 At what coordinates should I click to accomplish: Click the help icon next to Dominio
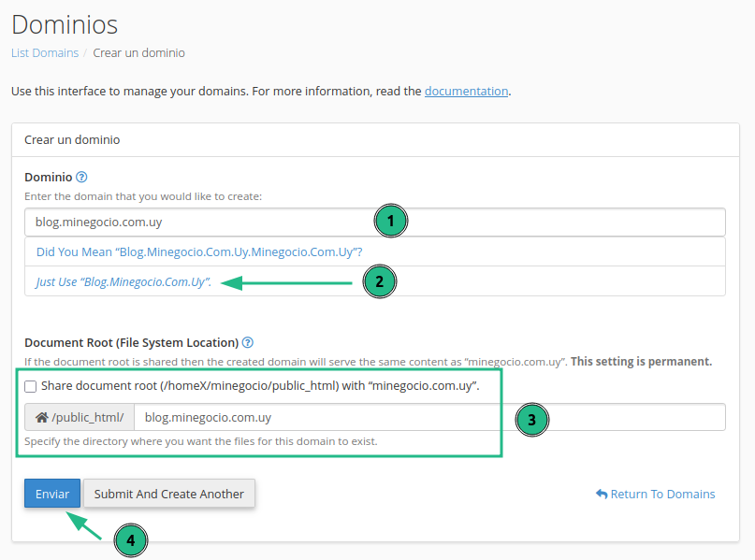(81, 177)
